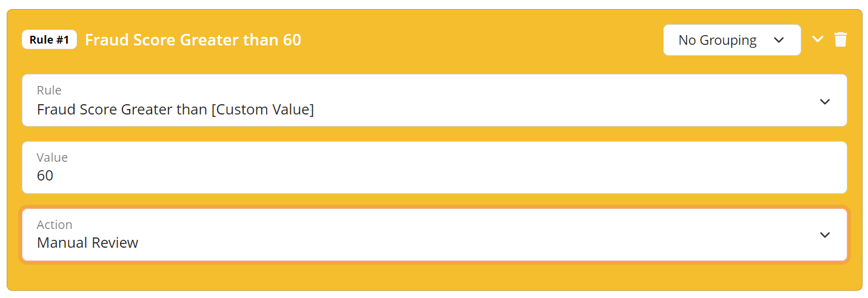Select the 'Fraud Score Greater than [Custom Value]' text

click(x=175, y=110)
